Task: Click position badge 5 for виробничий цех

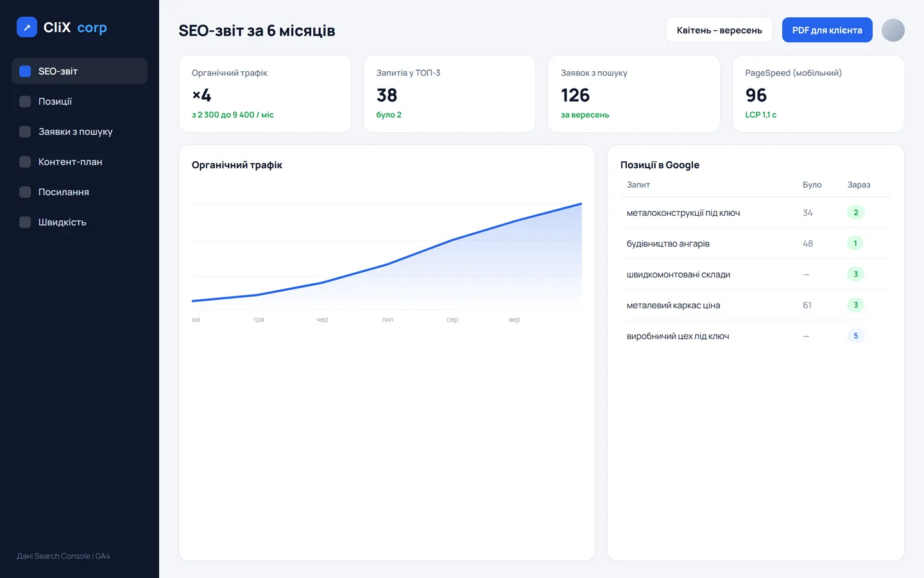Action: [x=856, y=336]
